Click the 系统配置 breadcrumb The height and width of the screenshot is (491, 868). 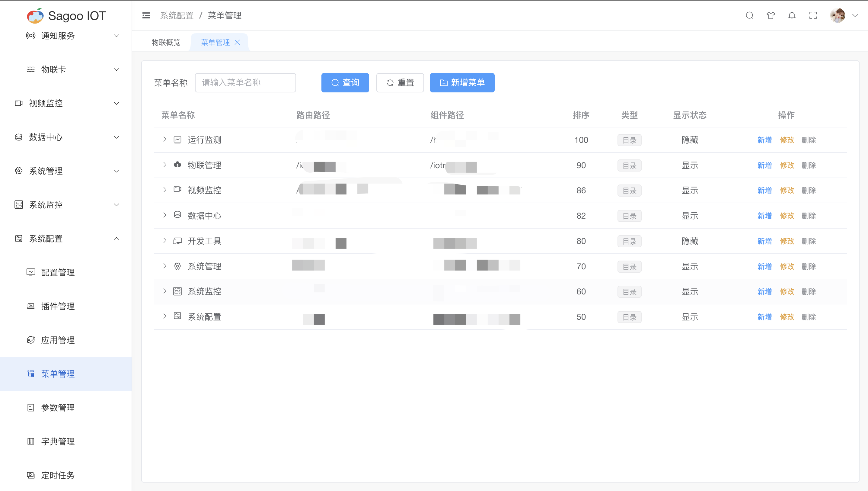point(177,15)
